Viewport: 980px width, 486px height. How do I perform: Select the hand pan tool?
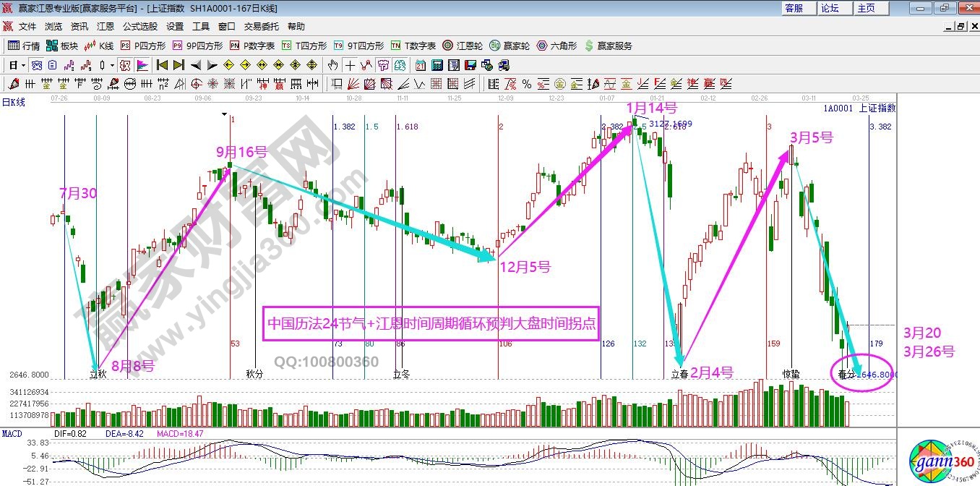tap(333, 65)
